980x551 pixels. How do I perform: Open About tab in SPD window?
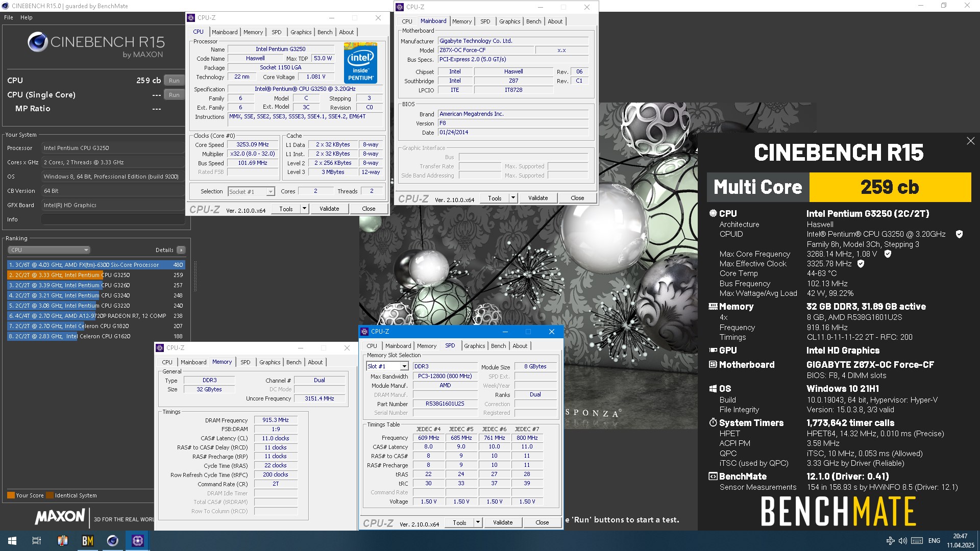pyautogui.click(x=520, y=346)
